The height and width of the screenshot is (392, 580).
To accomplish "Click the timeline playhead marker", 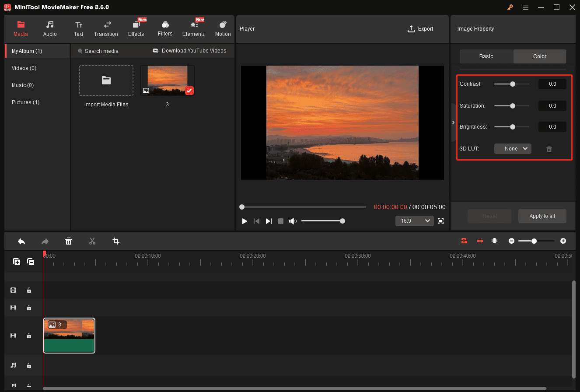I will click(44, 254).
